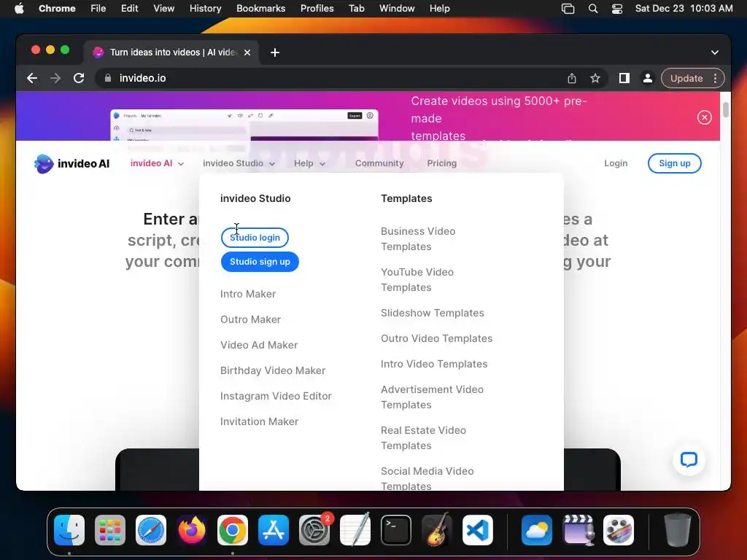
Task: Launch Firefox from the dock
Action: coord(192,530)
